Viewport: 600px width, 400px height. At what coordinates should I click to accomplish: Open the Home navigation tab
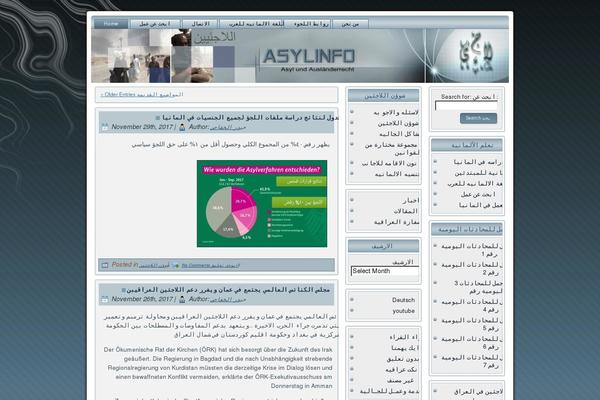(x=111, y=24)
